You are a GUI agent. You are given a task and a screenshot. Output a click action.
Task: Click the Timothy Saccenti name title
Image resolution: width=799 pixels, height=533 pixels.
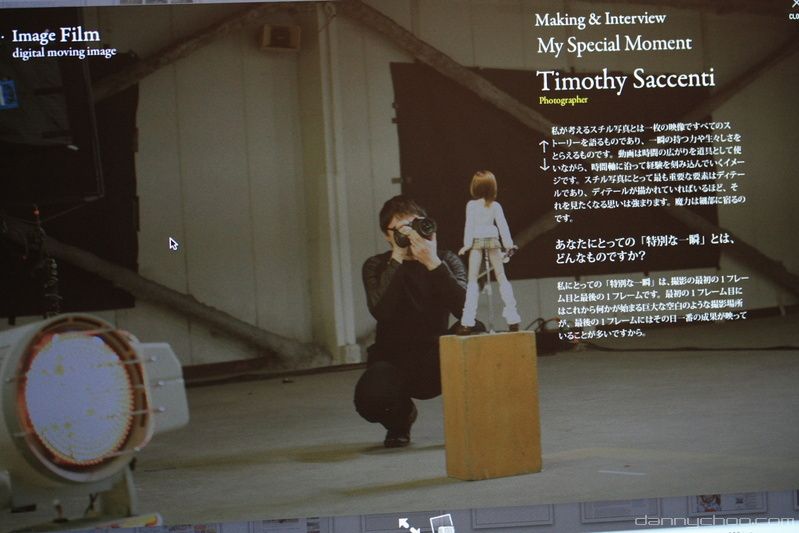coord(624,80)
